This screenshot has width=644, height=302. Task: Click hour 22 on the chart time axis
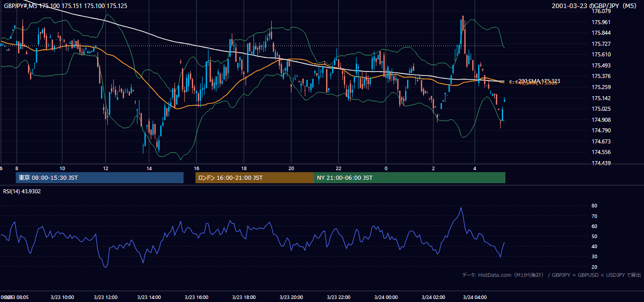click(339, 168)
